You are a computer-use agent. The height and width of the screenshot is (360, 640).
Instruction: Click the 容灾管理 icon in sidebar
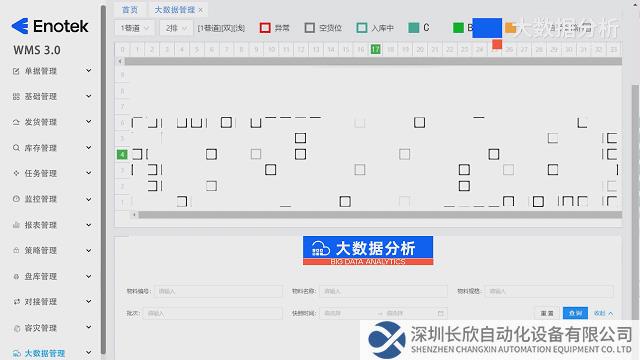[16, 328]
